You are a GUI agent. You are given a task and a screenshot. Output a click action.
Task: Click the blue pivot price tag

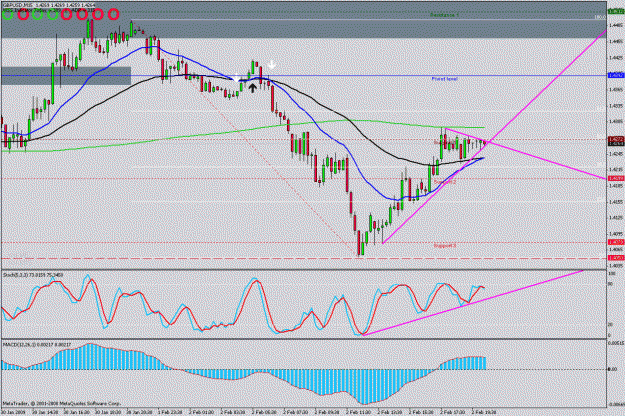click(x=616, y=75)
